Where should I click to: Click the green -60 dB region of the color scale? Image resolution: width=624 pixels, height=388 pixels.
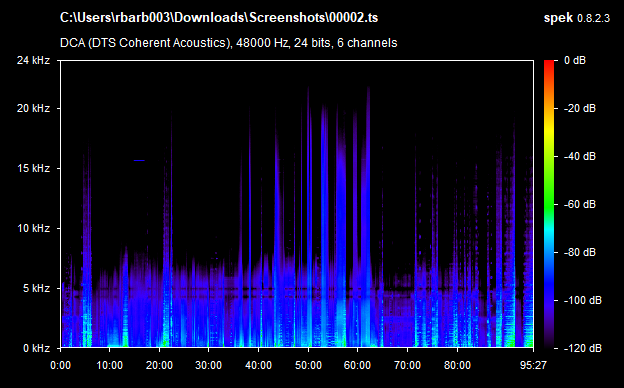pyautogui.click(x=549, y=204)
